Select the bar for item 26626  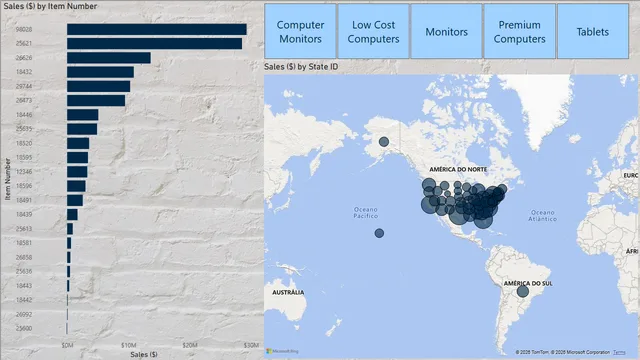[109, 58]
